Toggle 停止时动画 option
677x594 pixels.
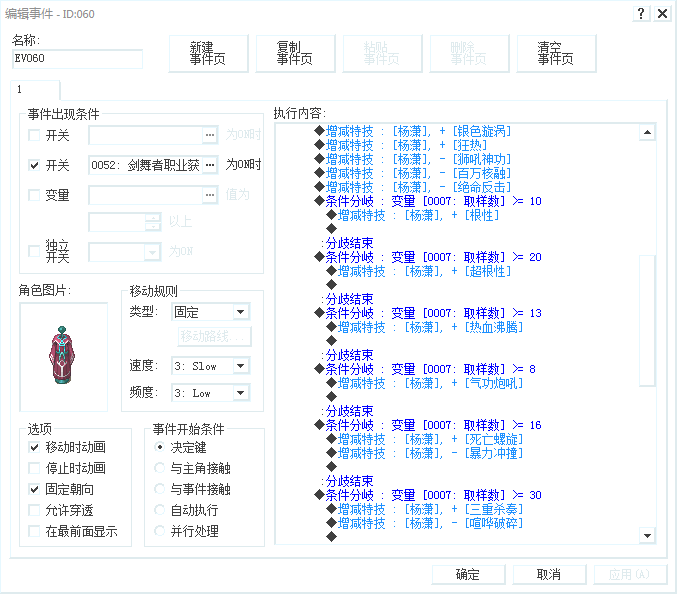(x=34, y=468)
